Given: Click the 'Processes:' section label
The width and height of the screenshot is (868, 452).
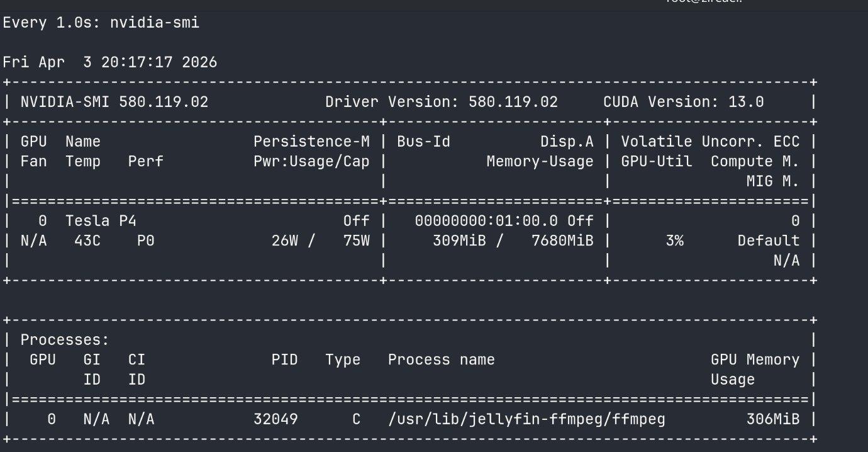Looking at the screenshot, I should pos(65,340).
